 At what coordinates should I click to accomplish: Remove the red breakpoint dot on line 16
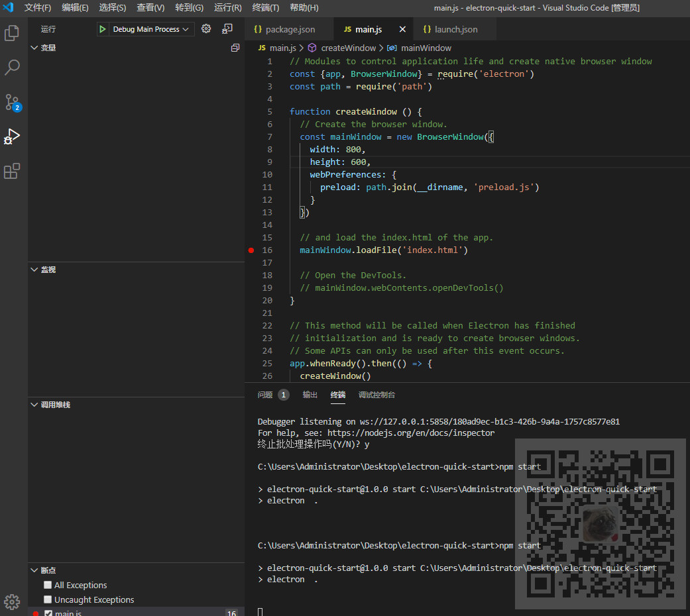[x=251, y=250]
